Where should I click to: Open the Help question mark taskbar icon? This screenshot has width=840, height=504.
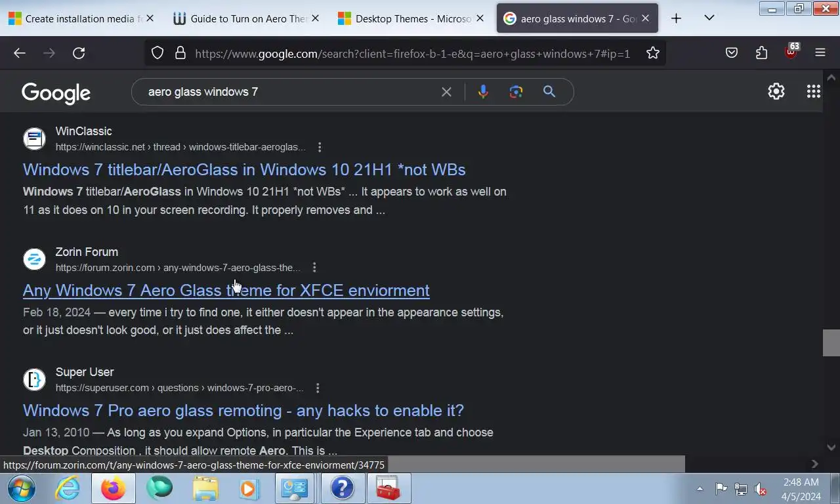point(342,488)
